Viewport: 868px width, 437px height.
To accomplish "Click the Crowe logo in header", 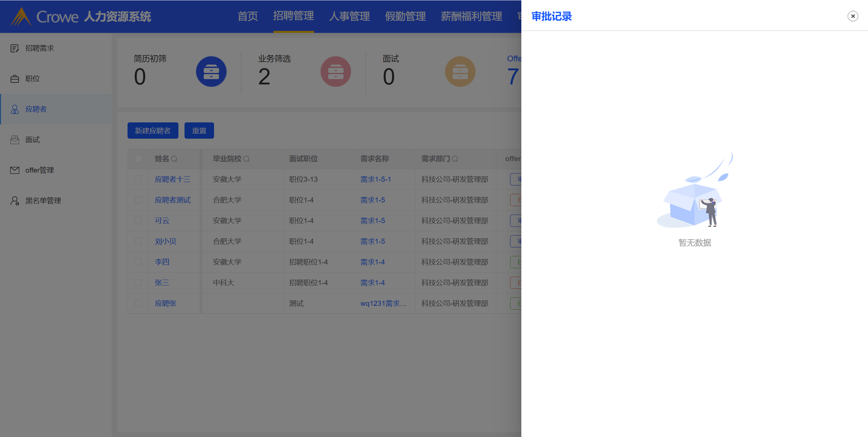I will (21, 16).
